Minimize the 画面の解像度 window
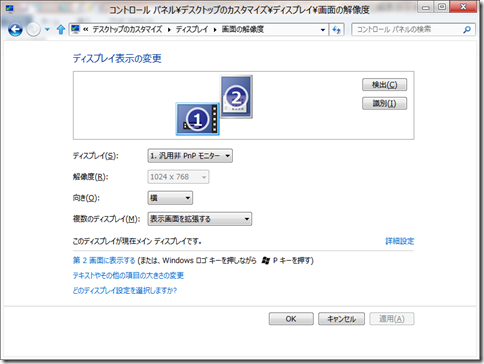The width and height of the screenshot is (484, 364). tap(426, 7)
